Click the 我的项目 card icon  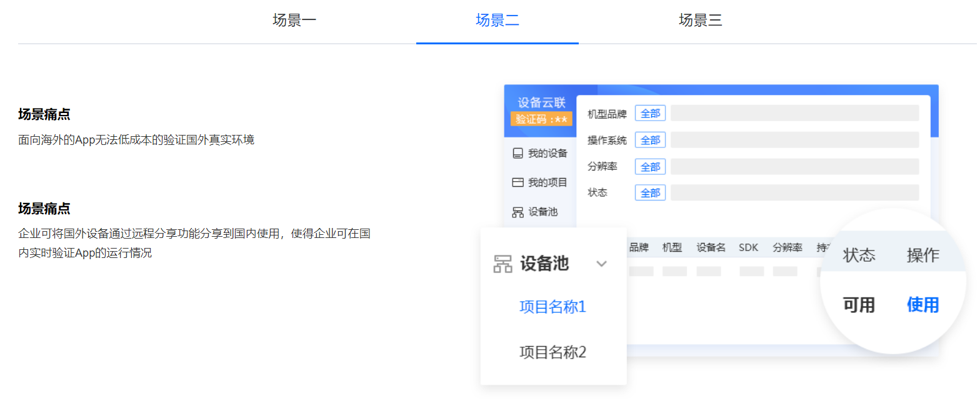[x=517, y=182]
